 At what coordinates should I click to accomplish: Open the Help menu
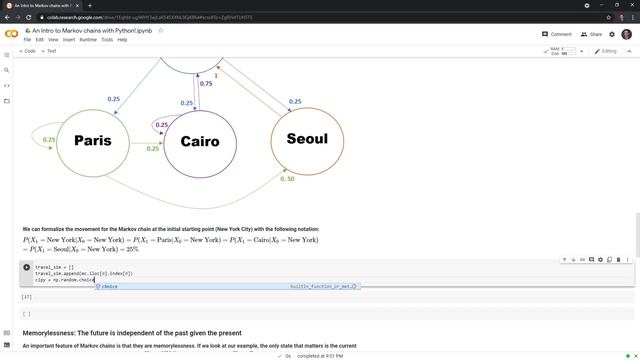[x=122, y=40]
